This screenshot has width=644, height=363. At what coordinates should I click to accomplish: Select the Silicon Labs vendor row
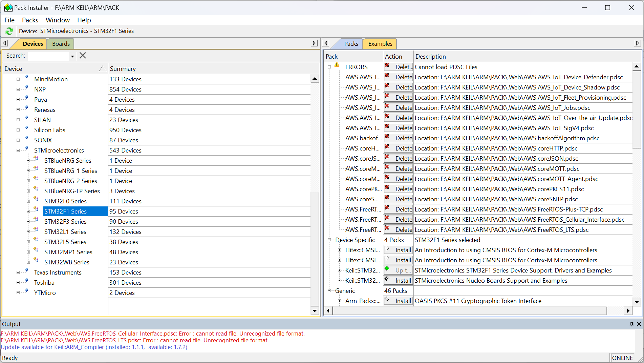coord(49,130)
